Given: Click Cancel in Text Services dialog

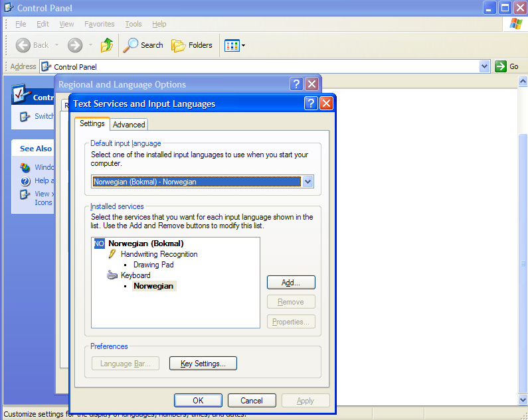Looking at the screenshot, I should (x=252, y=401).
